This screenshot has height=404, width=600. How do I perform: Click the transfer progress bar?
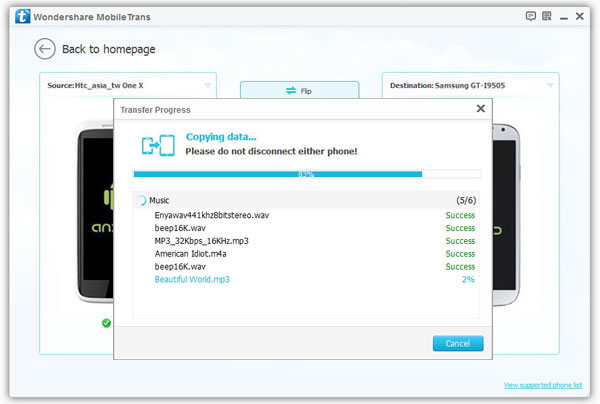point(307,174)
